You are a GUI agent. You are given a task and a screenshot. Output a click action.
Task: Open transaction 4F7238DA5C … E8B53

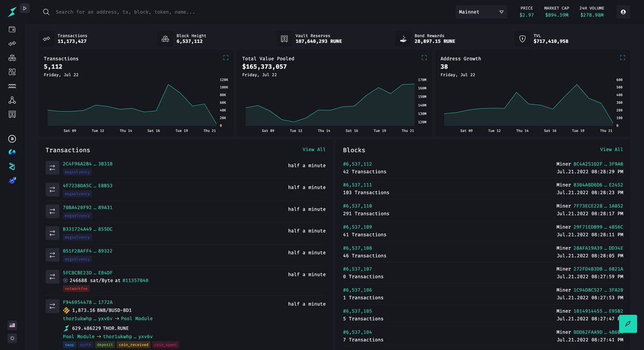point(87,186)
